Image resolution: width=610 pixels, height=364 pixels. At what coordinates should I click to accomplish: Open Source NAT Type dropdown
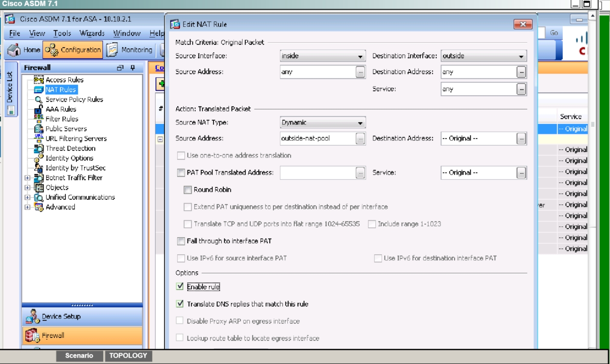(322, 122)
